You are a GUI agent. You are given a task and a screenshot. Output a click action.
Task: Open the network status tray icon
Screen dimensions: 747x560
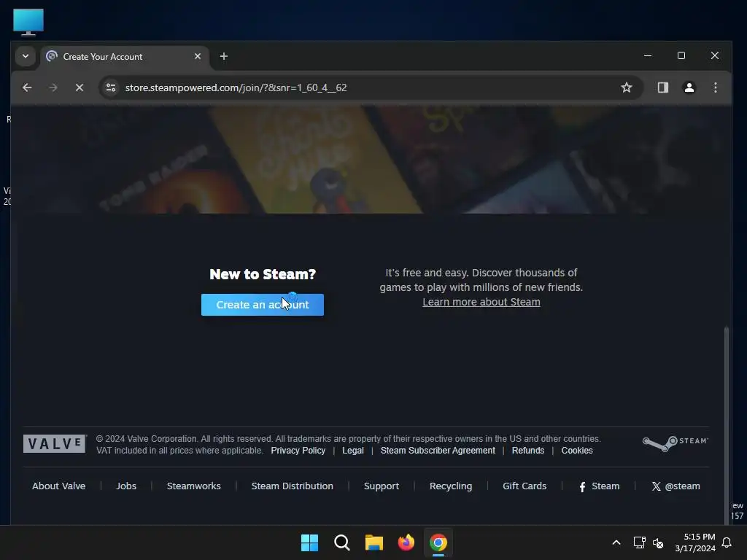pyautogui.click(x=639, y=542)
